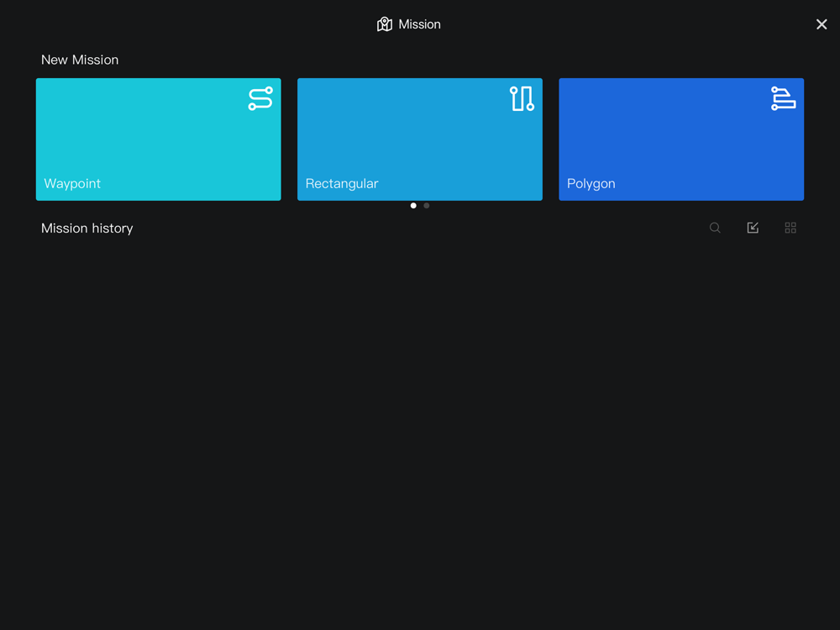Click the 'Mission history' heading

(87, 228)
